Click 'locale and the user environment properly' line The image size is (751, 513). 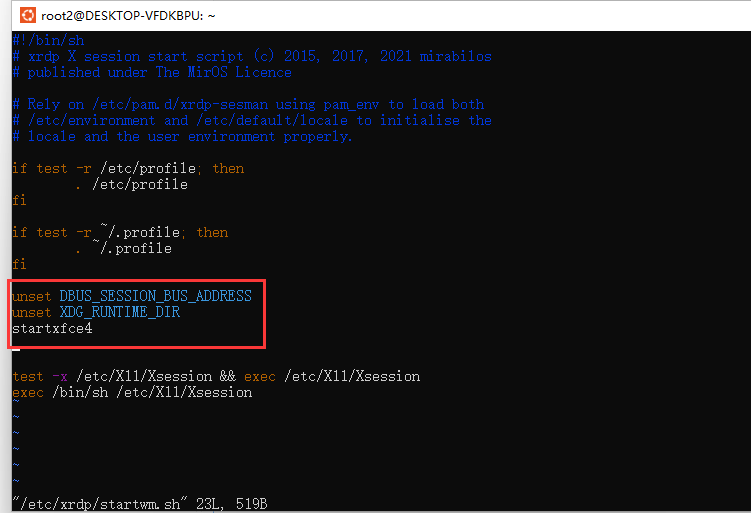[x=182, y=137]
